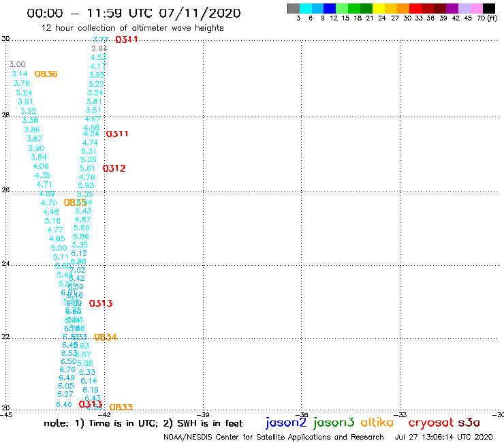This screenshot has height=443, width=504.
Task: Click subtitle '12 hour collection of altimeter wave heights'
Action: [132, 28]
